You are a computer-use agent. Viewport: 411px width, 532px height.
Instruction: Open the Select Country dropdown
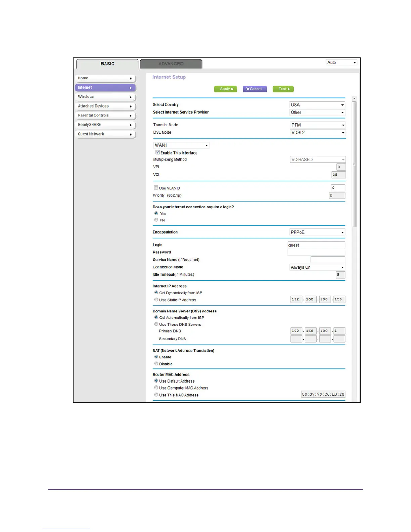(317, 105)
